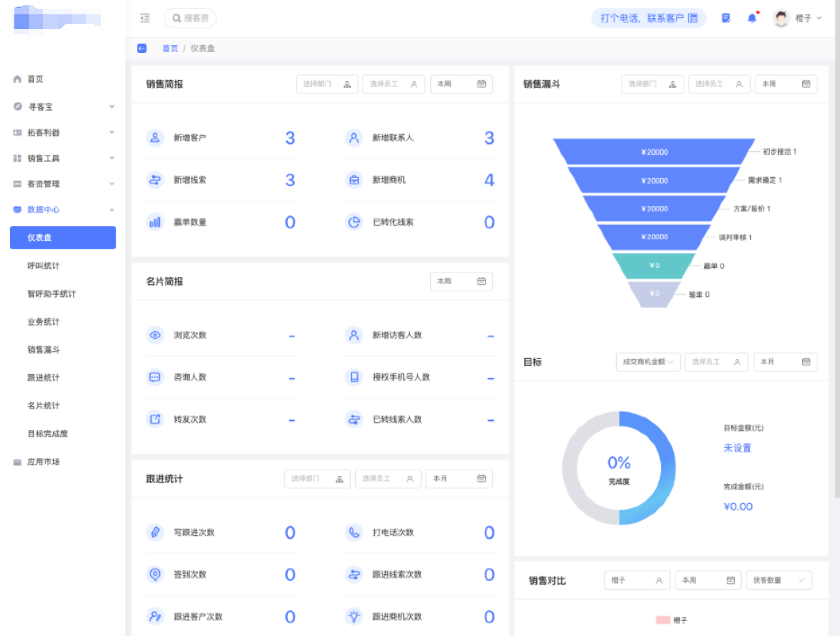Click the 首页 breadcrumb link
The image size is (840, 636).
[170, 49]
